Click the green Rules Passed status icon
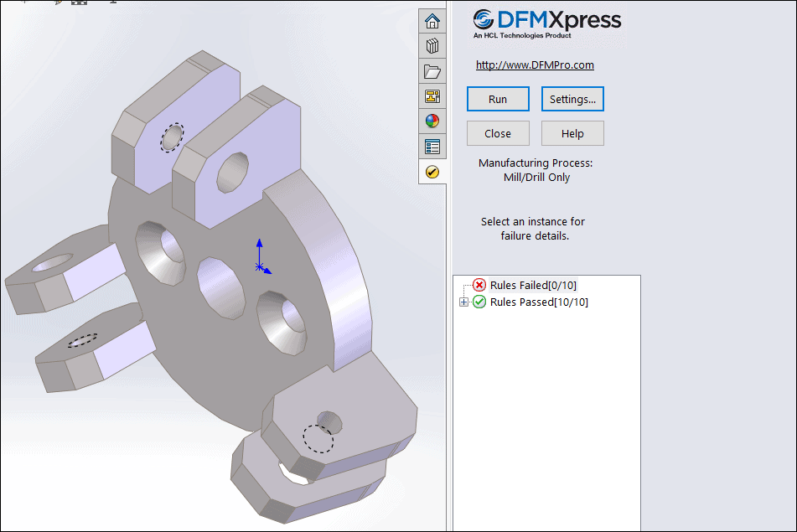This screenshot has height=532, width=797. [479, 302]
